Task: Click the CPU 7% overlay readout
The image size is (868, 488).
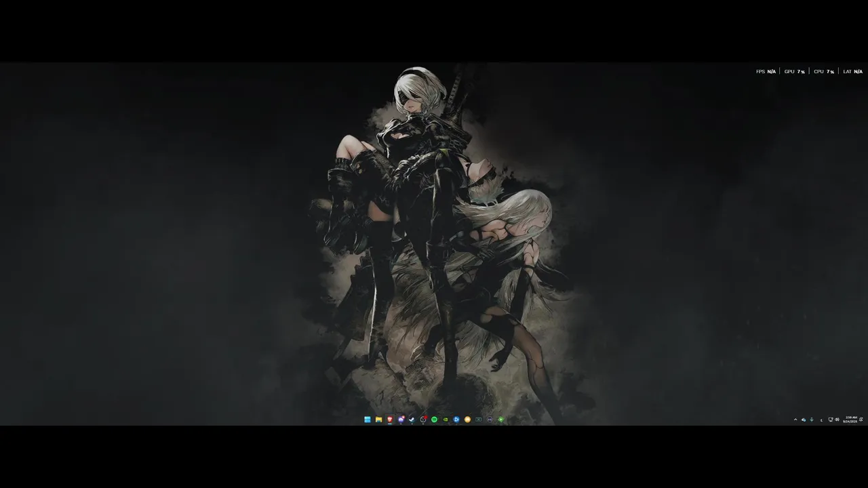Action: (x=824, y=71)
